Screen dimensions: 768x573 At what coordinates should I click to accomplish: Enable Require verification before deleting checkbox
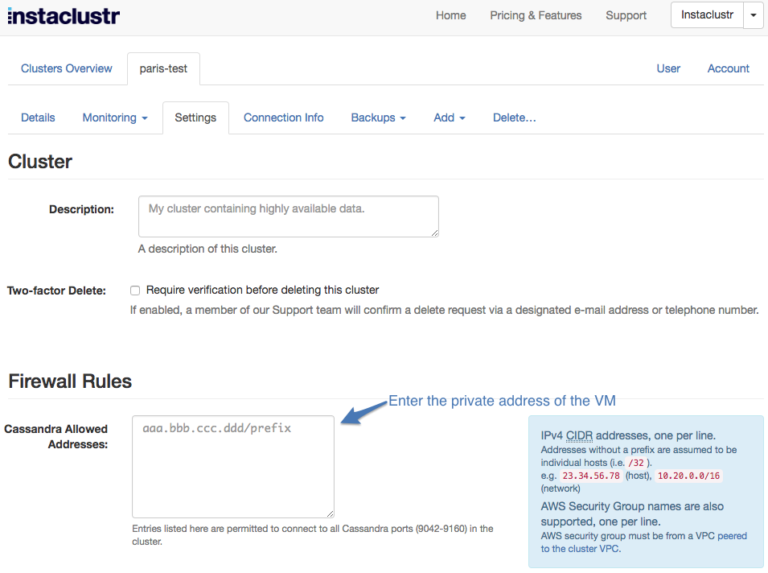click(x=135, y=290)
